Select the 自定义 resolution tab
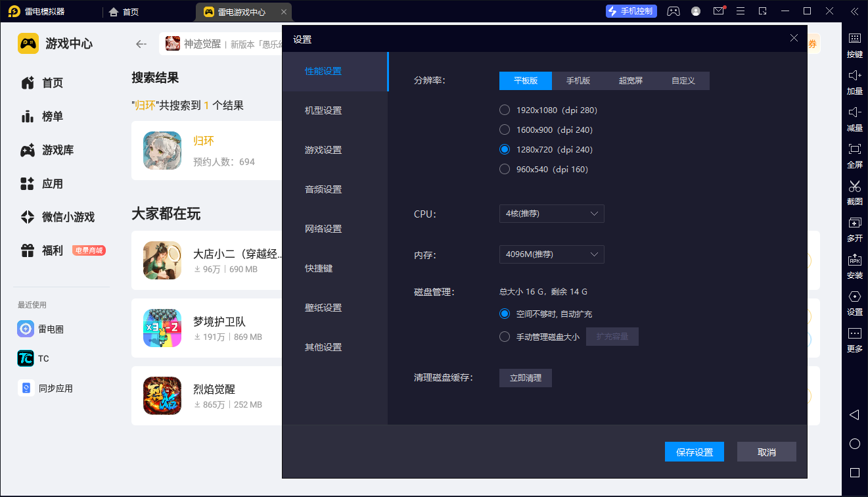Image resolution: width=868 pixels, height=497 pixels. [x=683, y=81]
